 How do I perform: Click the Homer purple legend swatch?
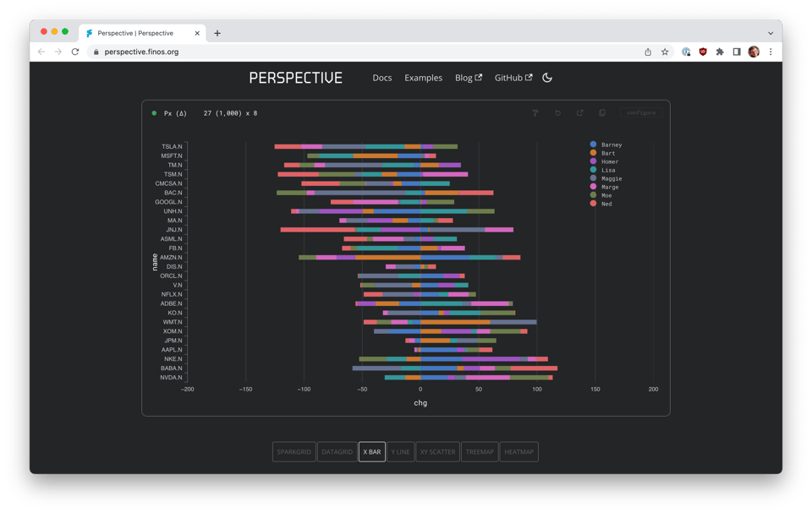593,161
